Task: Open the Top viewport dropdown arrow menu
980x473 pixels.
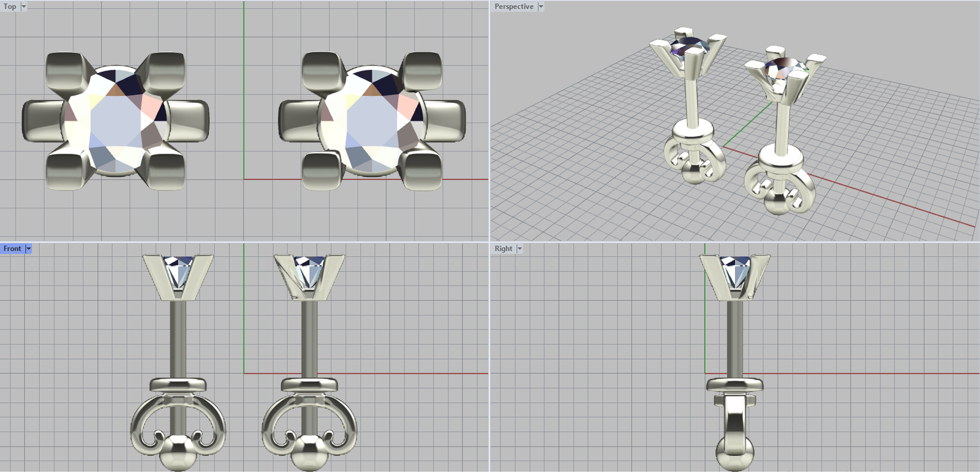Action: pos(24,7)
